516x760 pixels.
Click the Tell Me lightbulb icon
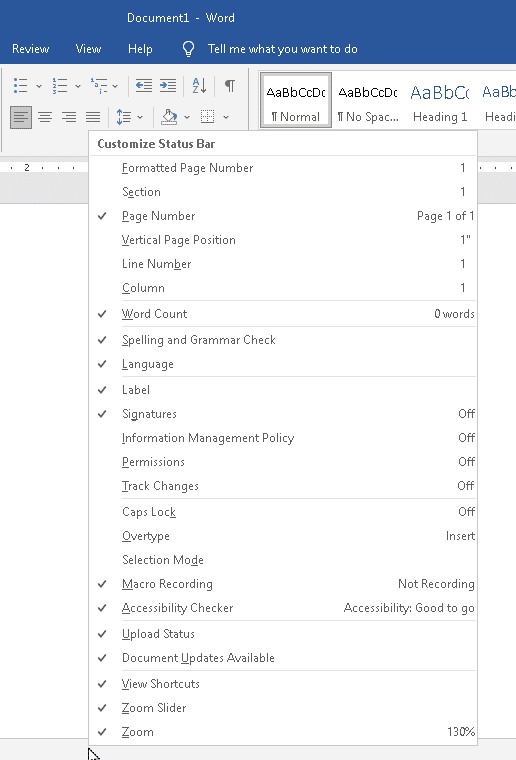[x=188, y=49]
